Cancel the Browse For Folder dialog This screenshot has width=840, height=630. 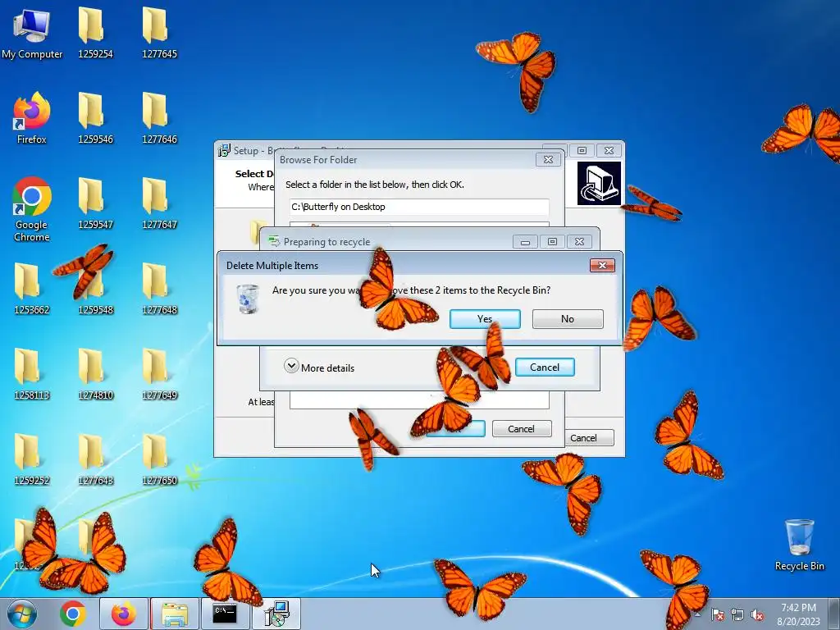click(521, 428)
